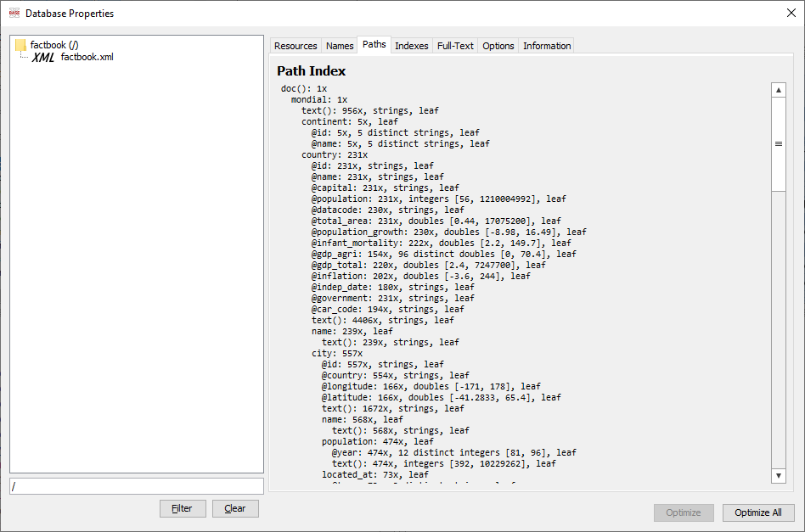Go to the Indexes tab
The width and height of the screenshot is (805, 532).
412,46
